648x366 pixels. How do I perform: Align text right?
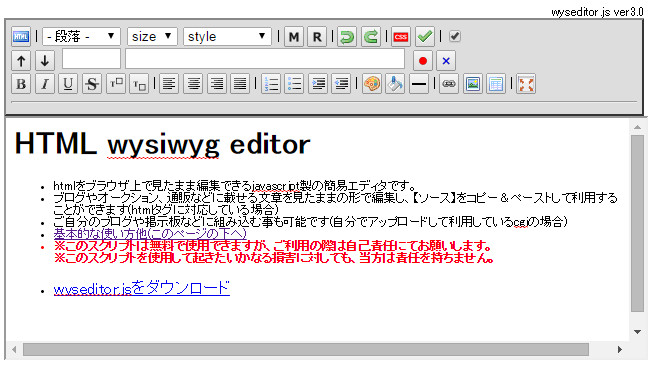217,84
